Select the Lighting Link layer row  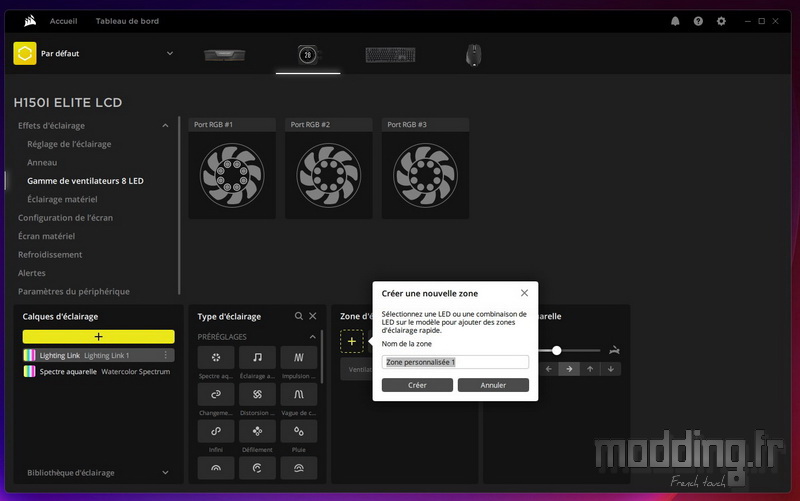98,355
